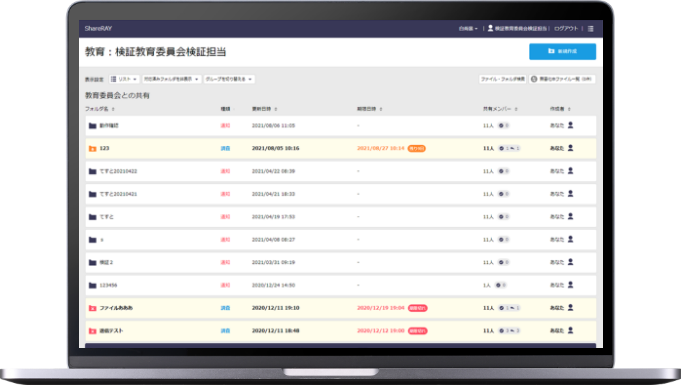
Task: Click the creator person icon in the 送信テスト row
Action: point(571,330)
